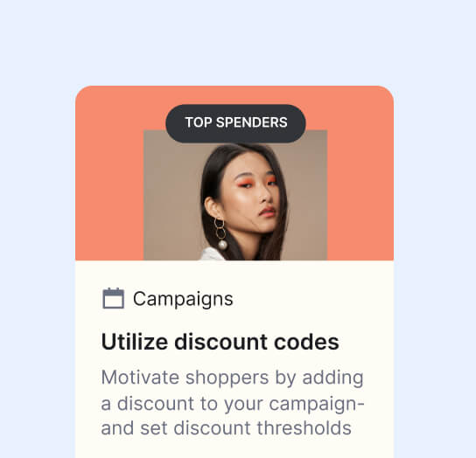The height and width of the screenshot is (458, 476).
Task: Click the word TOP in the badge
Action: point(199,123)
